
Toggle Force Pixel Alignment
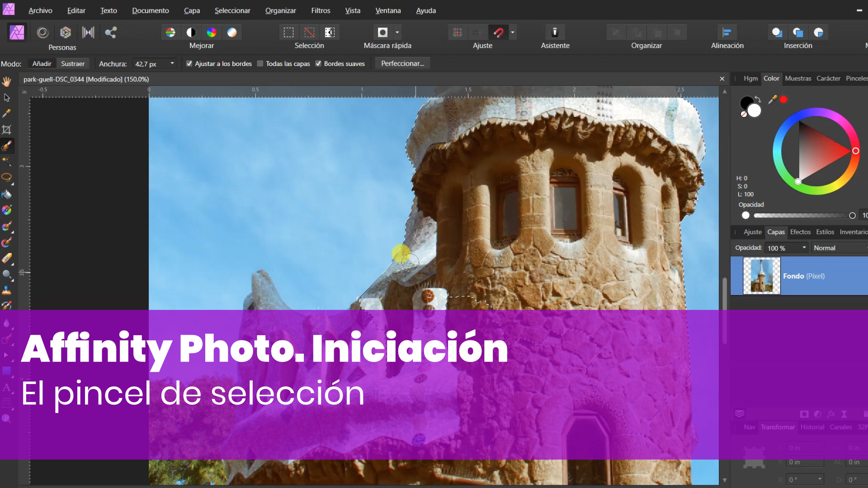[458, 33]
